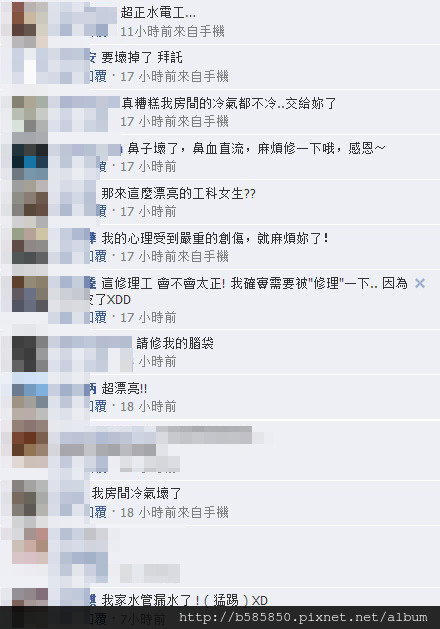Open avatar beside '我房間冷氣壞了' comment
The height and width of the screenshot is (629, 440).
30,498
